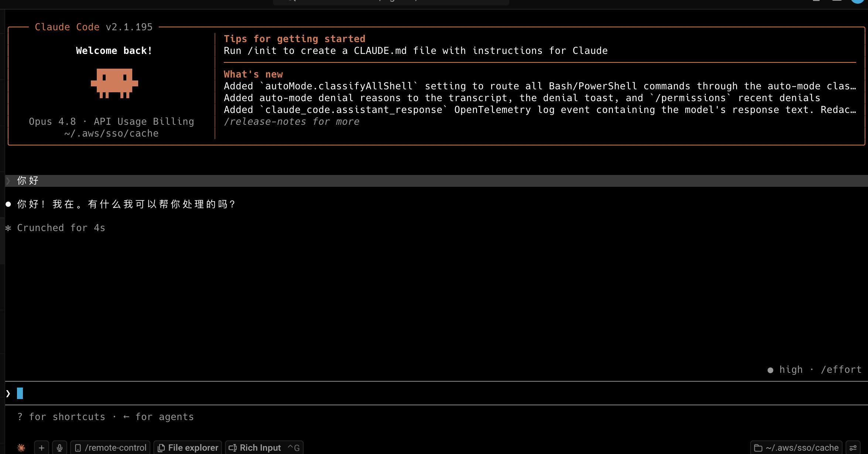Image resolution: width=868 pixels, height=454 pixels.
Task: Click the claude_code.assistant_response release note line
Action: (x=540, y=110)
